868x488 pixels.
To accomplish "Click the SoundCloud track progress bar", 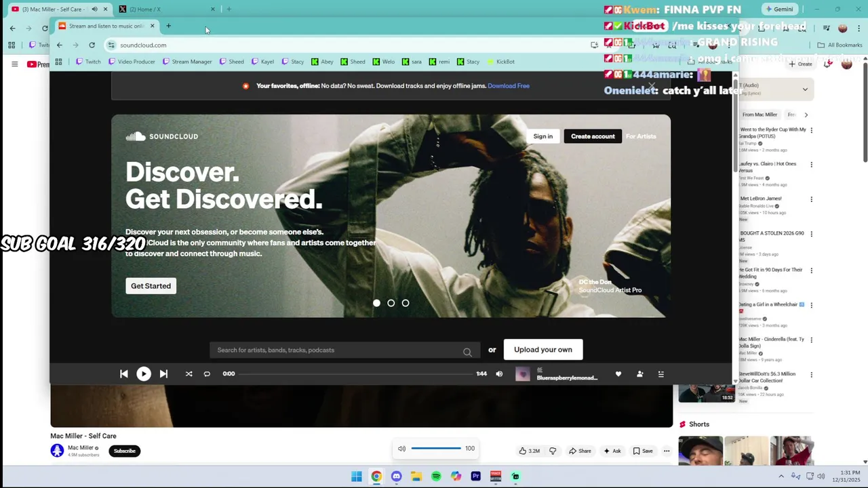I will pos(355,373).
